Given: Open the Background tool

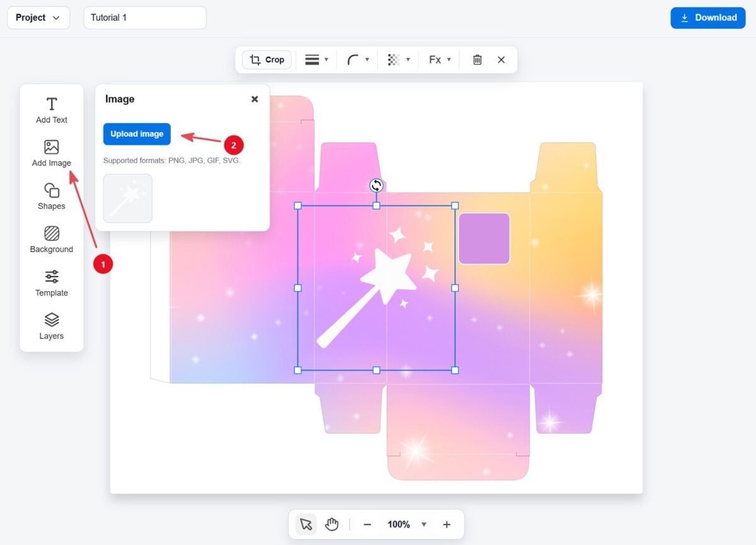Looking at the screenshot, I should (52, 240).
